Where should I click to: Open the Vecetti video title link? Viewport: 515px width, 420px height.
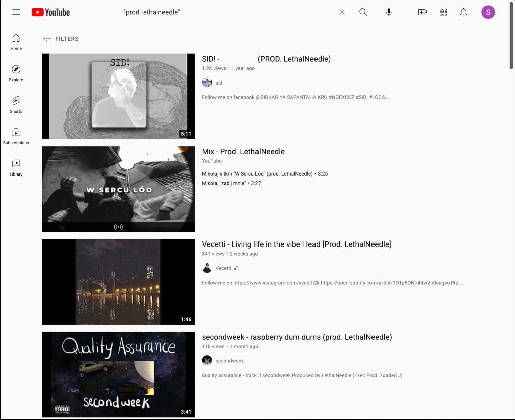296,244
